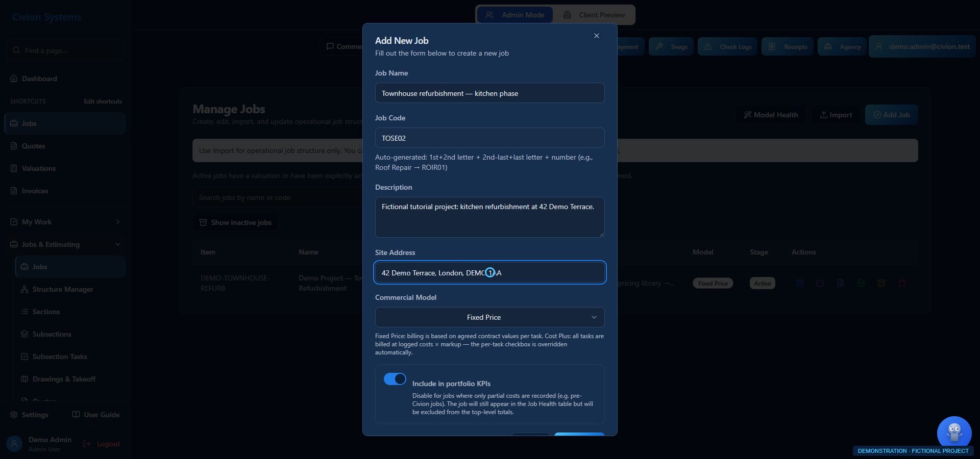The image size is (980, 459).
Task: Click the green check-circle icon in the demo job row
Action: point(861,283)
